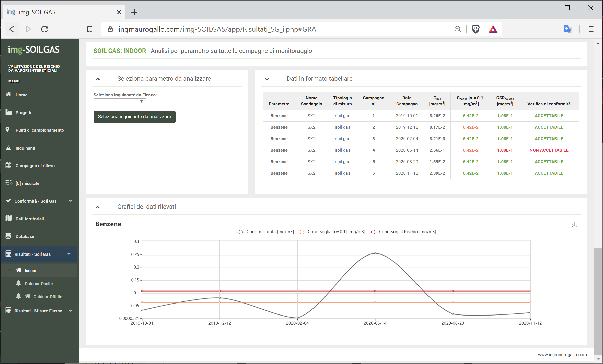This screenshot has height=364, width=603.
Task: Click the scrollbar up arrow
Action: click(x=598, y=44)
